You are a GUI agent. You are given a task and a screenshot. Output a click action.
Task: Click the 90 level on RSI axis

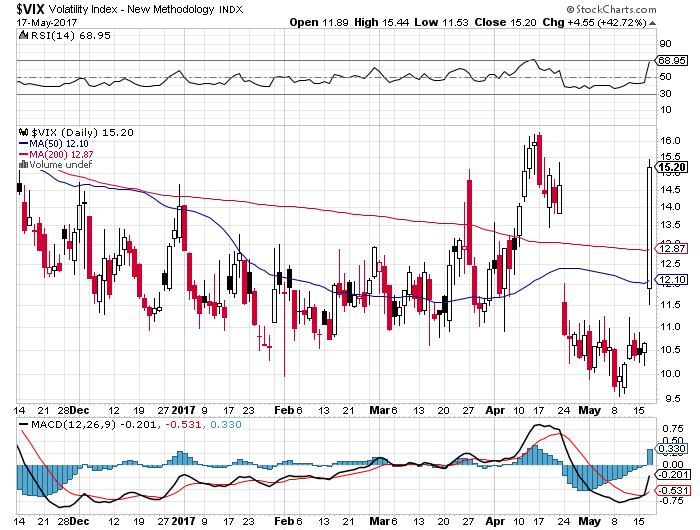coord(665,44)
